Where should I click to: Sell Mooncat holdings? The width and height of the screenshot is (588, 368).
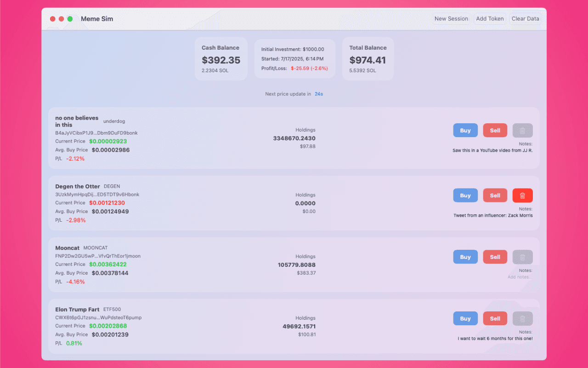click(495, 257)
